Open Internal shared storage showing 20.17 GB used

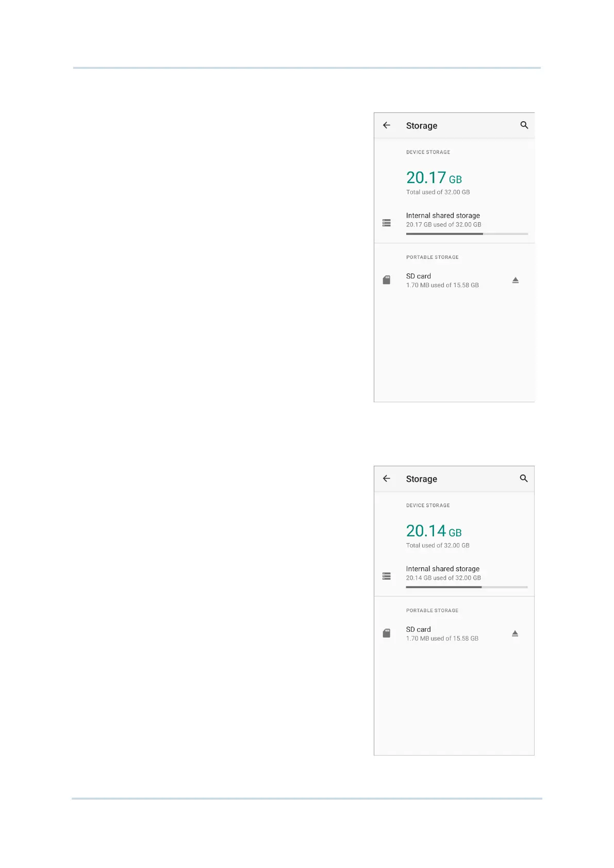[x=454, y=222]
